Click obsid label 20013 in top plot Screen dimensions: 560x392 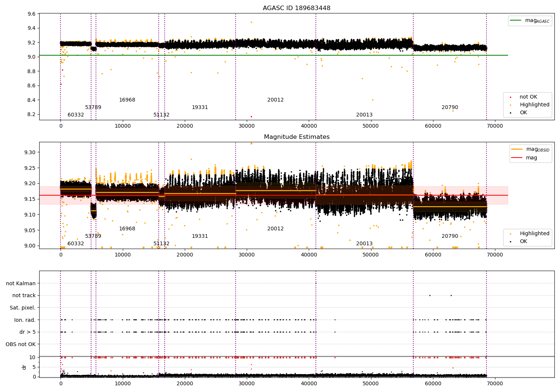pyautogui.click(x=364, y=115)
